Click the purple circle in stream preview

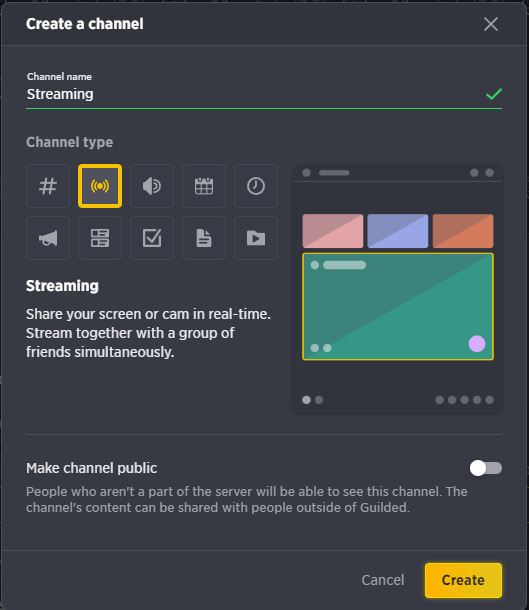[x=477, y=344]
